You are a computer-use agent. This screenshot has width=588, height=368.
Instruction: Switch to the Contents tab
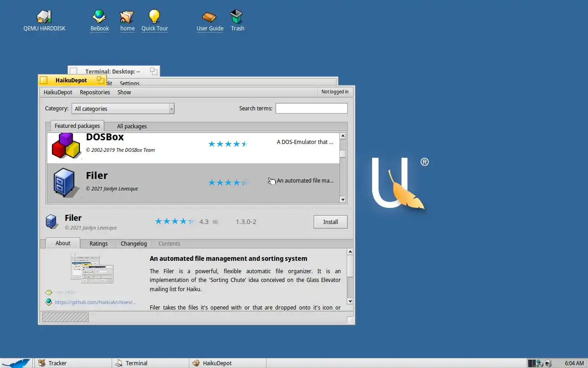coord(169,244)
